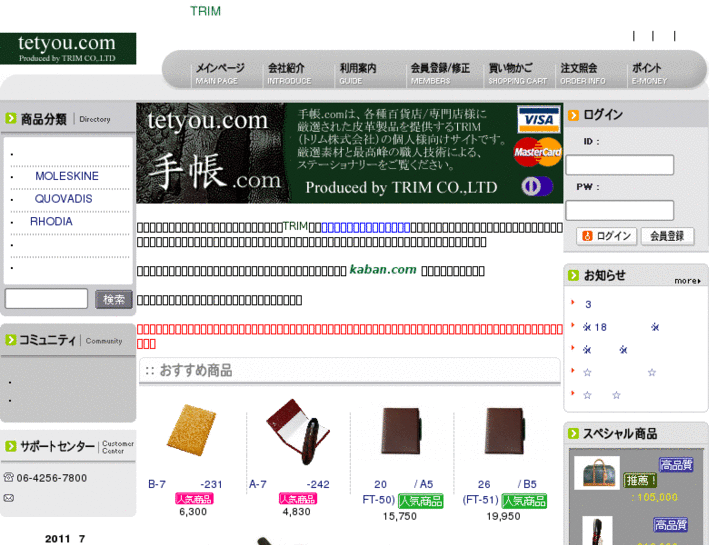727x545 pixels.
Task: Open the 会員登録/修正 MEMBERS menu item
Action: (x=440, y=74)
